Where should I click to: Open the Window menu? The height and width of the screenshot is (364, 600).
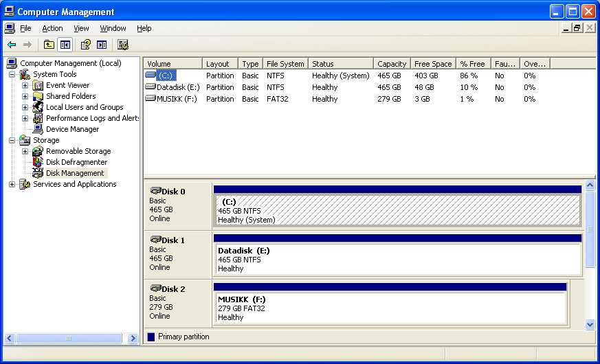click(x=113, y=28)
